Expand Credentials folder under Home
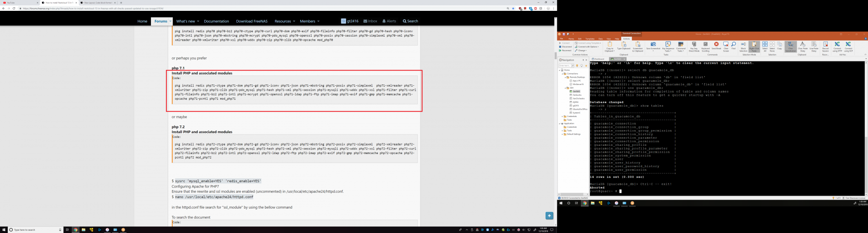This screenshot has width=868, height=233. tap(562, 116)
